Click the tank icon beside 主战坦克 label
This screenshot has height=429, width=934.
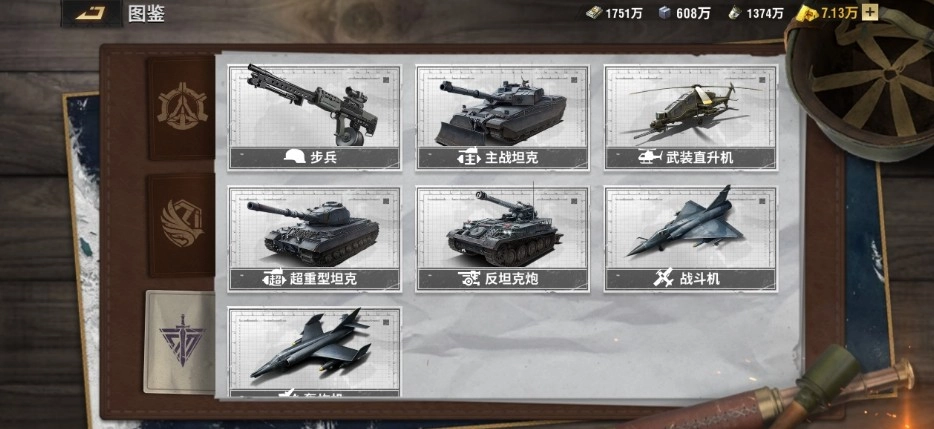(469, 158)
